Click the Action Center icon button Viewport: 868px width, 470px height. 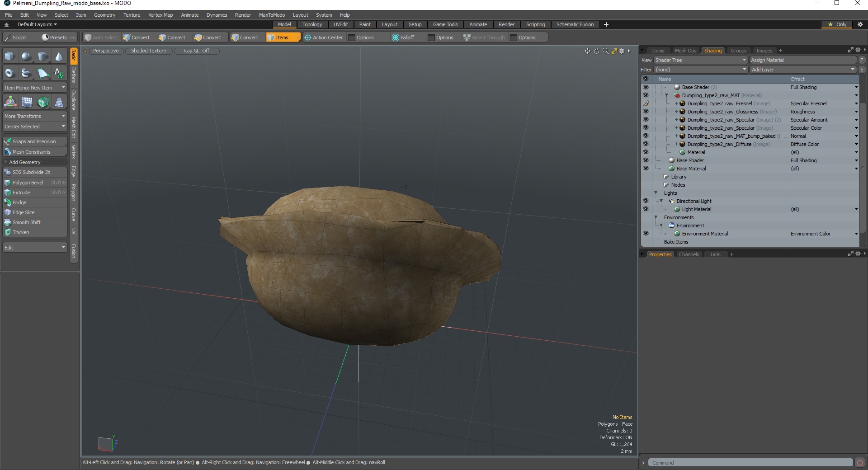tap(324, 38)
